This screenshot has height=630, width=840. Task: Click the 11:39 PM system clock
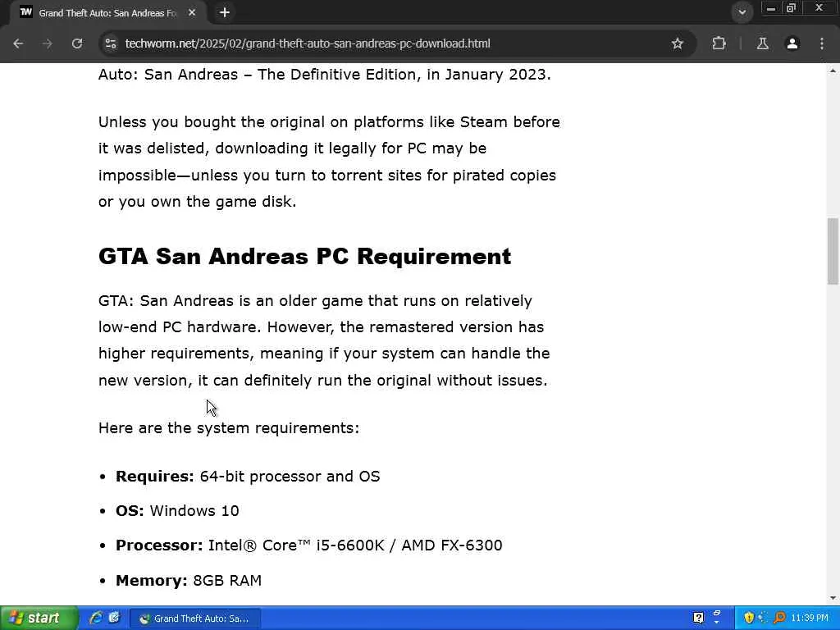pyautogui.click(x=810, y=619)
